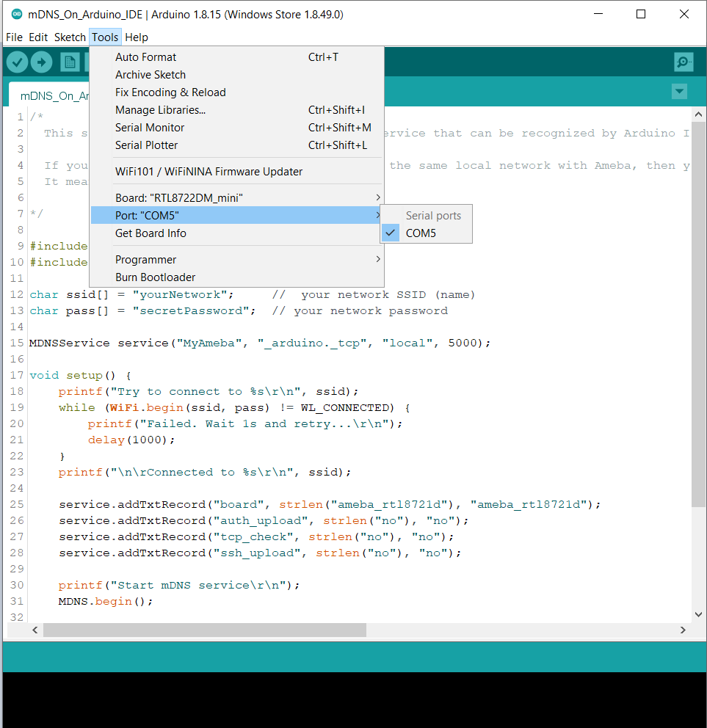This screenshot has width=707, height=728.
Task: Close the open Tools menu
Action: point(105,37)
